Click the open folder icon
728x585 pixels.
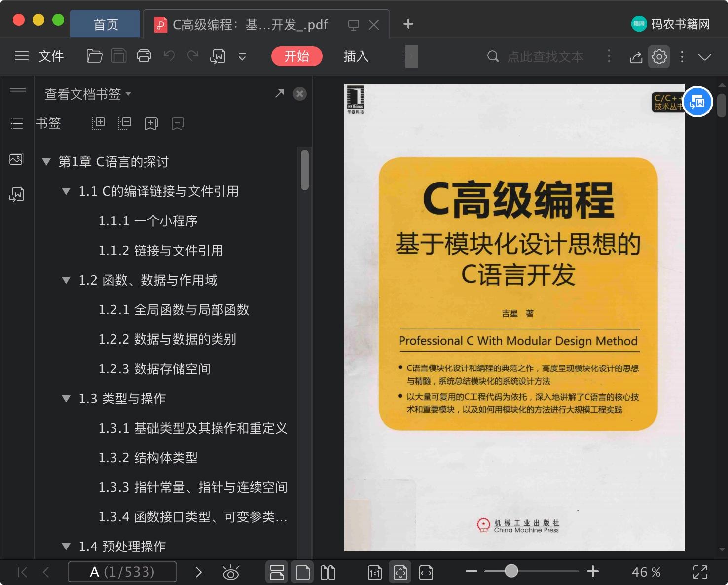pyautogui.click(x=94, y=56)
